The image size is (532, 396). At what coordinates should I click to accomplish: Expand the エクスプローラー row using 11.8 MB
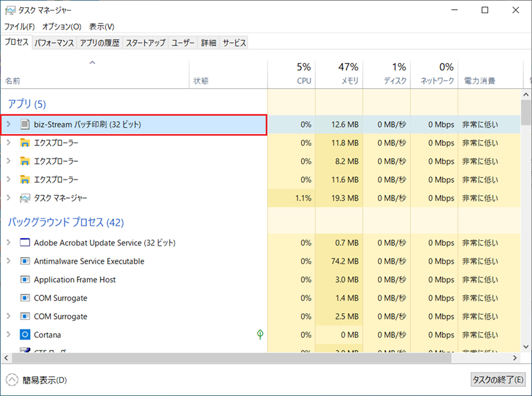9,143
